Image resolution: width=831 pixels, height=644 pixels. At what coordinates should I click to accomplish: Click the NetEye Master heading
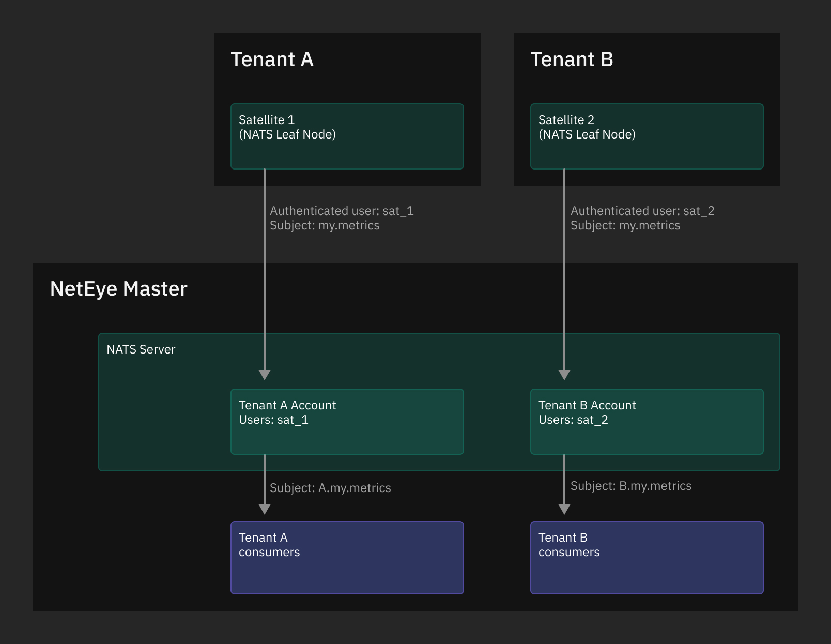(x=118, y=289)
